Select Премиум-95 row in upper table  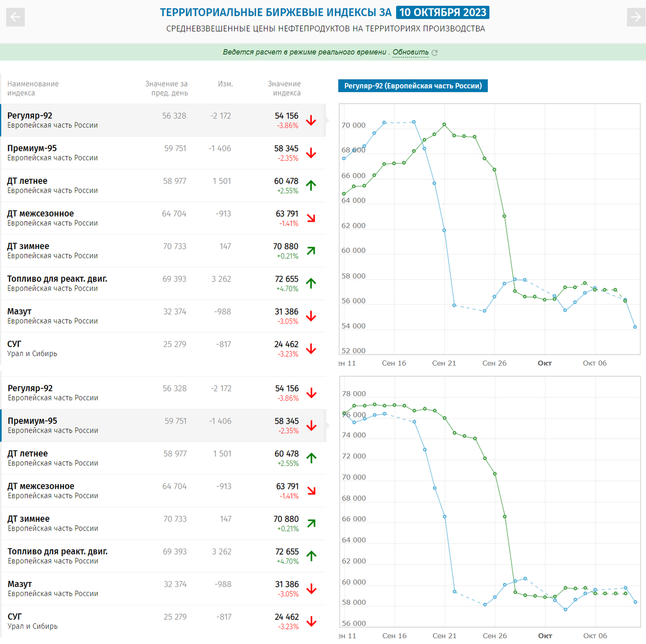point(163,153)
